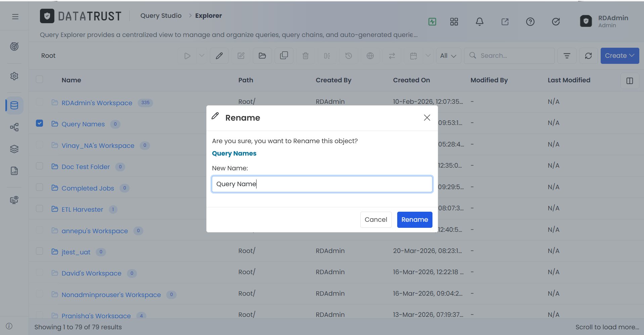Open the workflow nodes icon in sidebar
Screen dimensions: 644x335
(x=14, y=127)
